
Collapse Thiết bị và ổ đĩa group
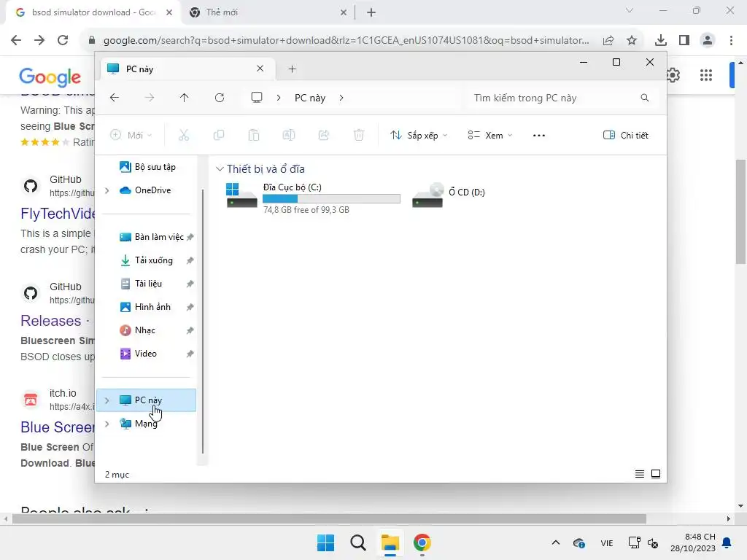tap(220, 169)
